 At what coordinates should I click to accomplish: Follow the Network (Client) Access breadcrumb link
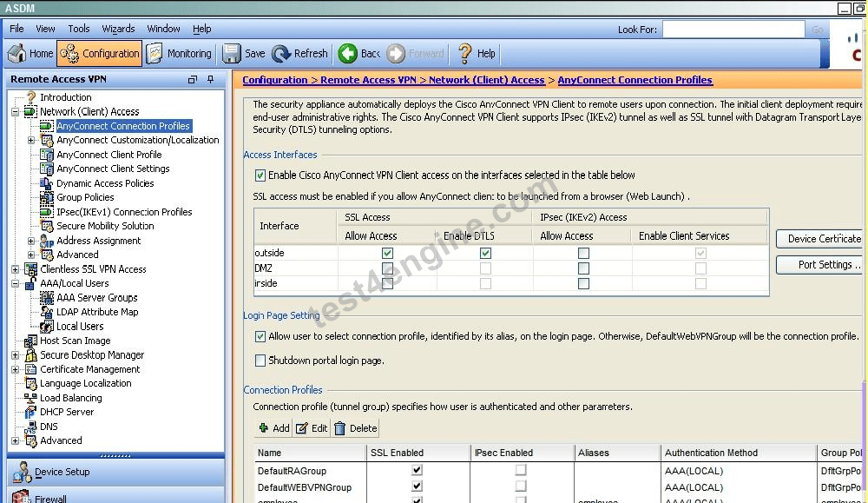[487, 80]
